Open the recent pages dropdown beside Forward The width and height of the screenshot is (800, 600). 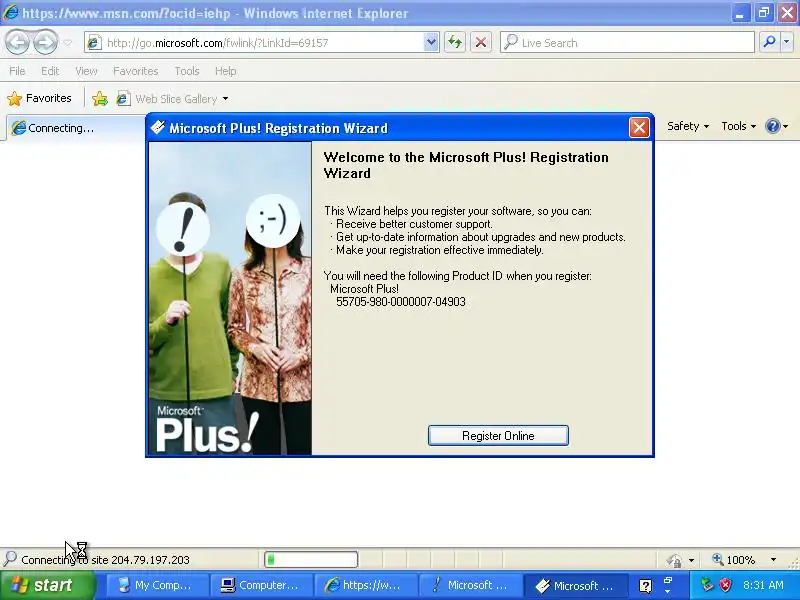[x=67, y=43]
